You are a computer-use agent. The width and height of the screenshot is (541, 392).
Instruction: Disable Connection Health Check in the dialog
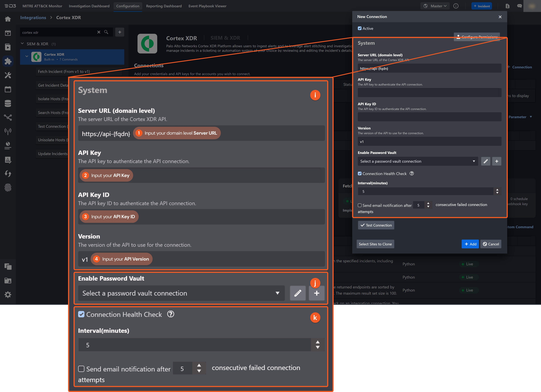click(360, 173)
